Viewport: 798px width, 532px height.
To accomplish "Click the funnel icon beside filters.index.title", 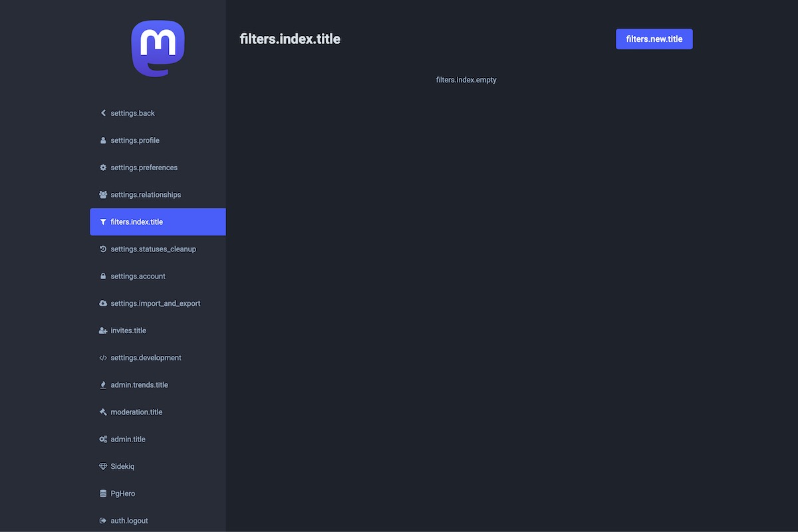I will click(x=103, y=222).
